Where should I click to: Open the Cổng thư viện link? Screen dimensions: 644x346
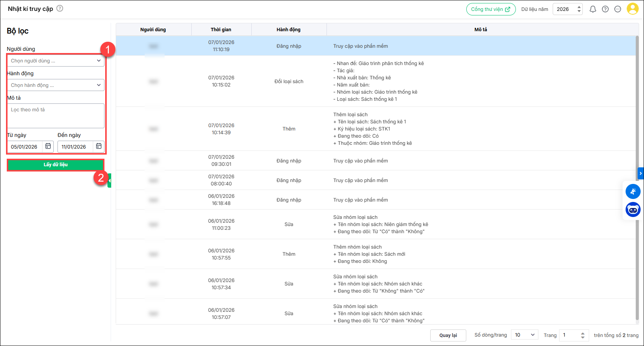490,9
